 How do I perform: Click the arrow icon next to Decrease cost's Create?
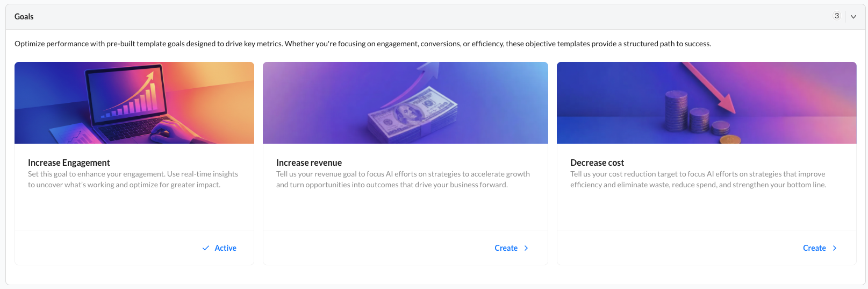[835, 248]
